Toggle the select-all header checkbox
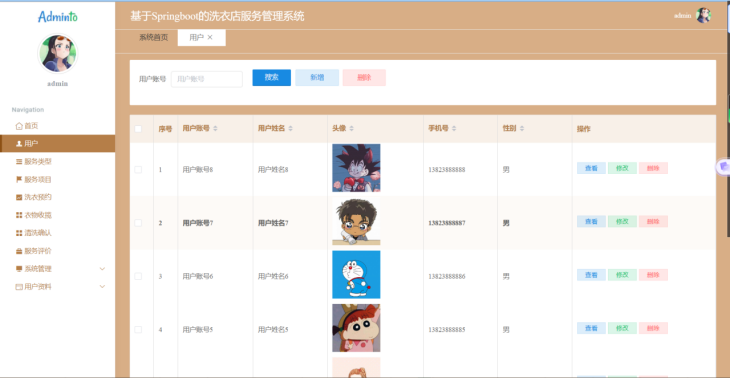Image resolution: width=731 pixels, height=379 pixels. coord(138,129)
